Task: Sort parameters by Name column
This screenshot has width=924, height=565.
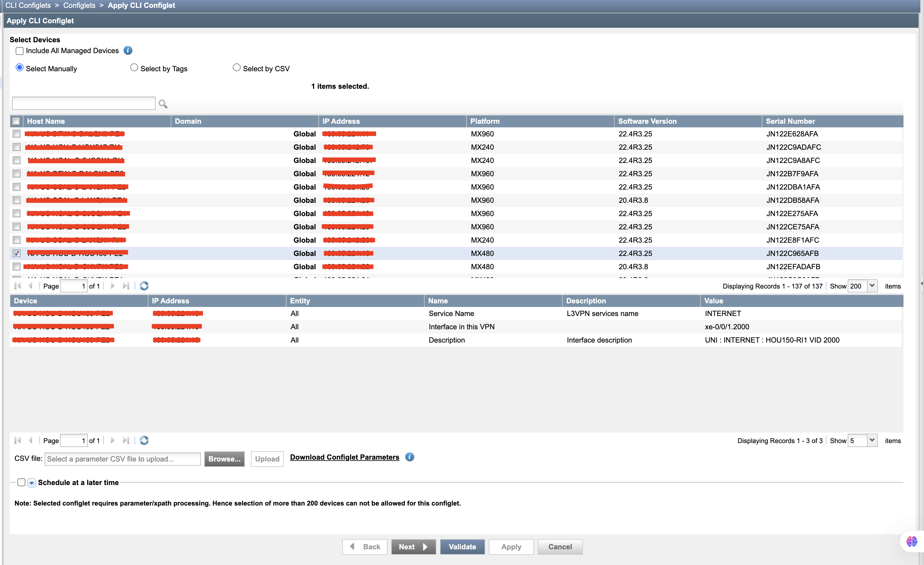Action: (493, 301)
